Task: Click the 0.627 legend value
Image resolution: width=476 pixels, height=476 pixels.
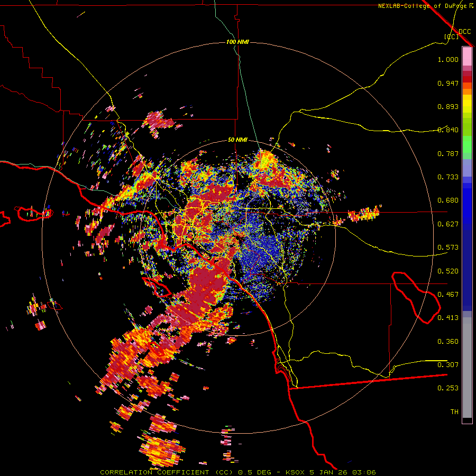Action: pyautogui.click(x=448, y=224)
